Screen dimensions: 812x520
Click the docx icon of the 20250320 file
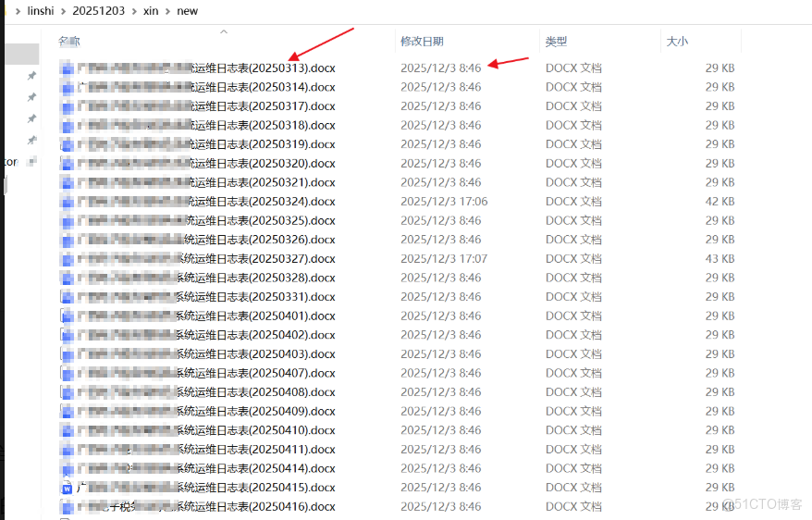click(x=67, y=164)
